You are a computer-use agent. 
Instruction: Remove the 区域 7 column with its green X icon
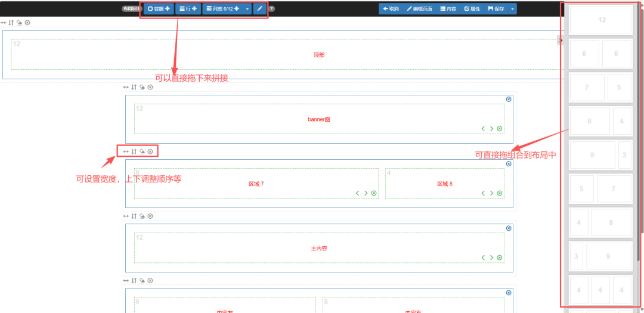[x=374, y=193]
